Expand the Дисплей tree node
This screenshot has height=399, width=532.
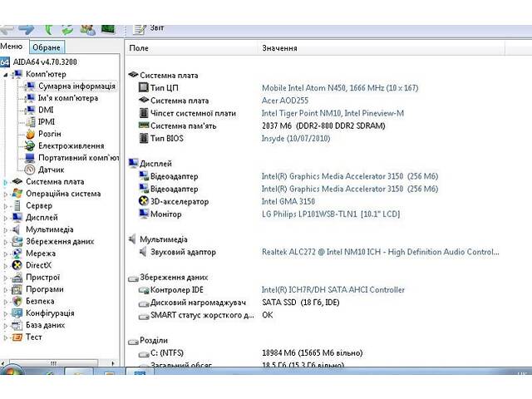[x=6, y=218]
